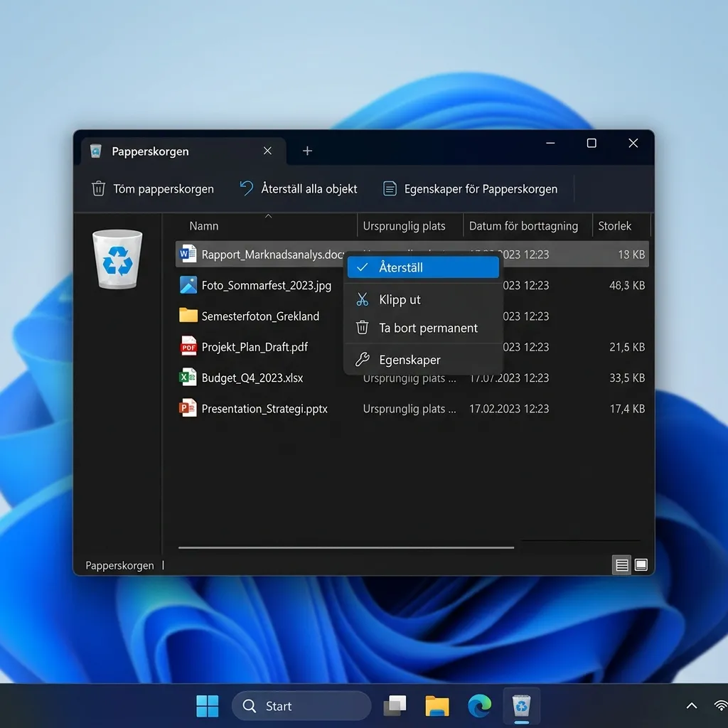Maximize the Papperskorgen window
The width and height of the screenshot is (728, 728).
[591, 143]
